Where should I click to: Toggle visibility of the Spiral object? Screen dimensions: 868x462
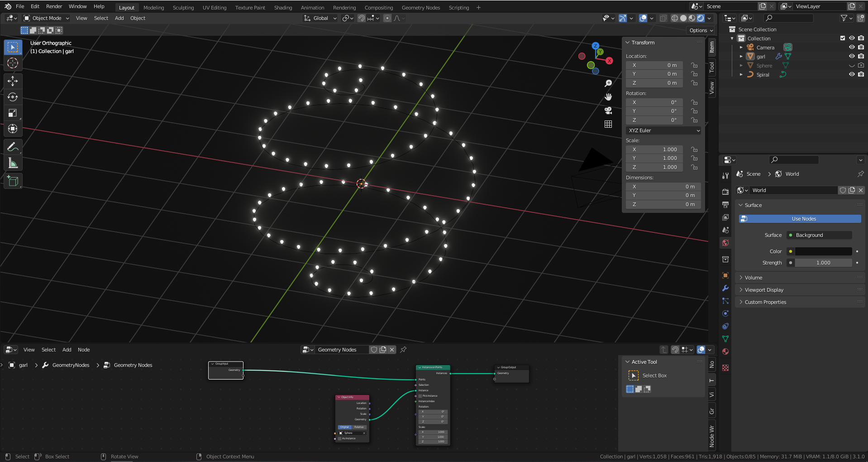pos(851,75)
